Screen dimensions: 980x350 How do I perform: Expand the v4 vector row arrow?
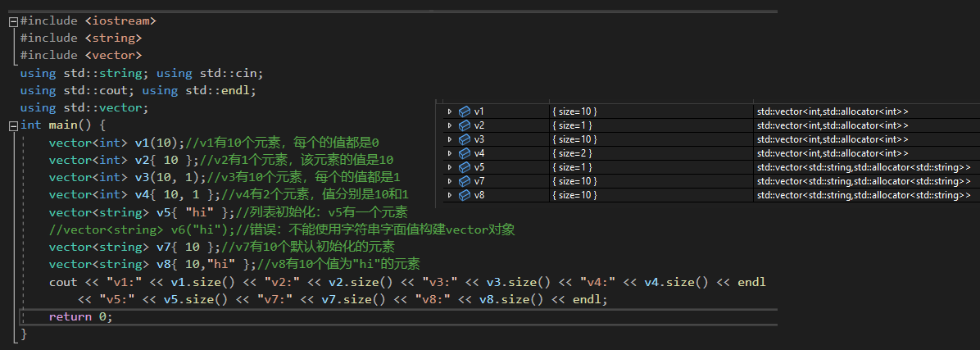[x=450, y=153]
